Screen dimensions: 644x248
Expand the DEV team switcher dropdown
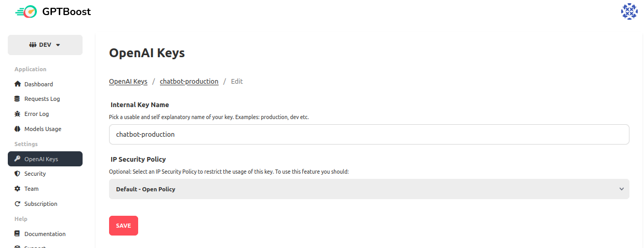pyautogui.click(x=45, y=45)
